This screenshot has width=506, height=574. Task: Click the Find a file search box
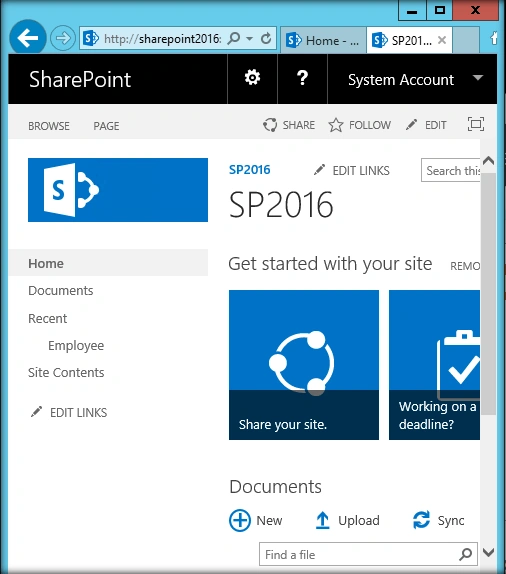[368, 554]
